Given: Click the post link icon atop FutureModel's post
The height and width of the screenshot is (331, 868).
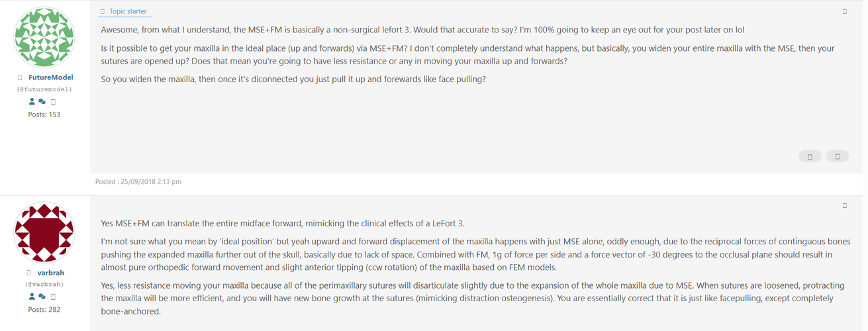Looking at the screenshot, I should (845, 11).
